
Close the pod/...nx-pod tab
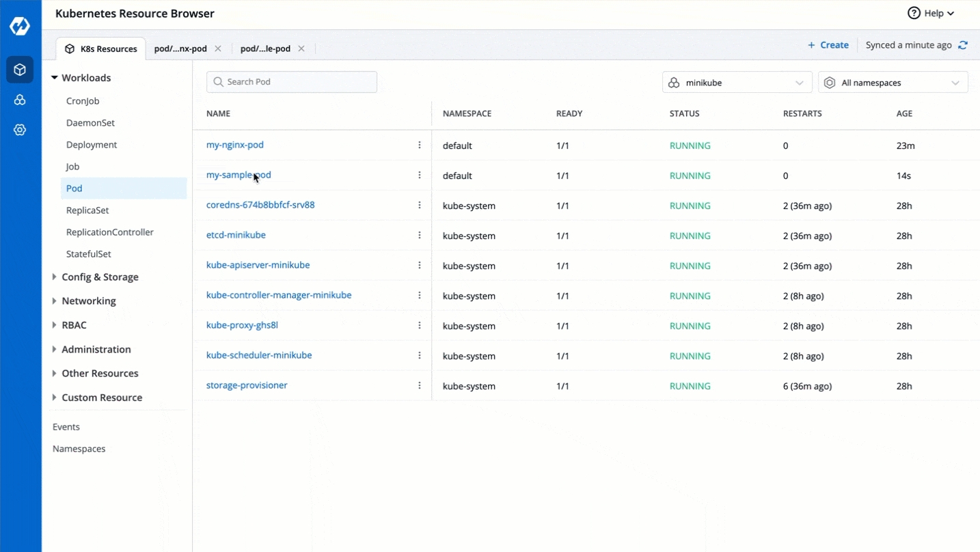(x=218, y=49)
